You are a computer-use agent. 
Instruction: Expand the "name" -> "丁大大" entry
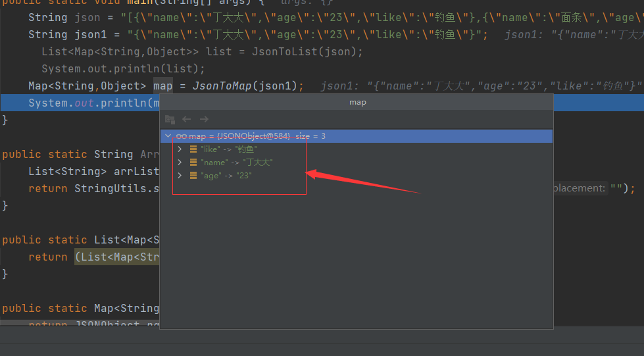(180, 163)
